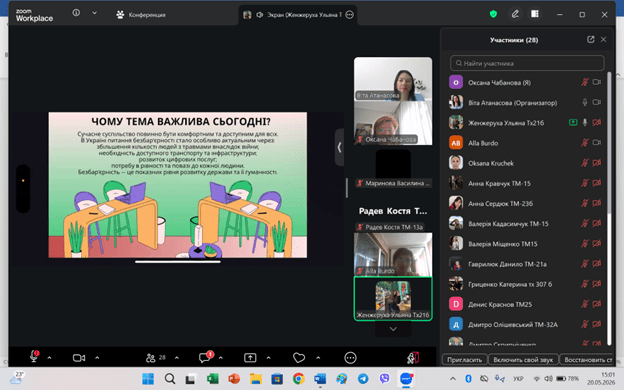
Task: Click the share screen toolbar icon
Action: pos(250,358)
